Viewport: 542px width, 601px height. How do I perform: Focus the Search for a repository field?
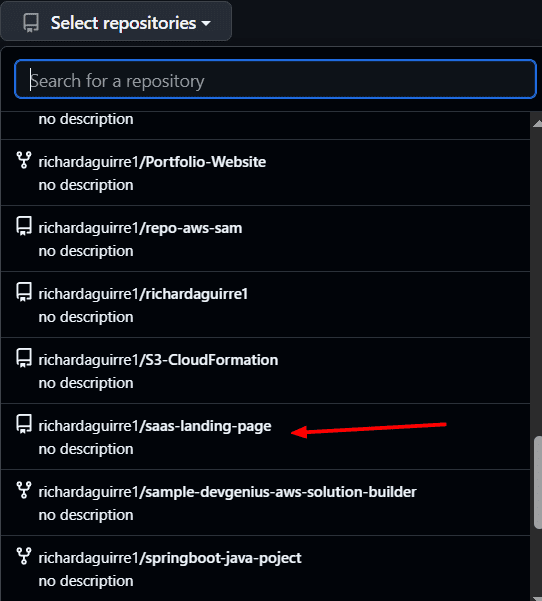(x=275, y=79)
